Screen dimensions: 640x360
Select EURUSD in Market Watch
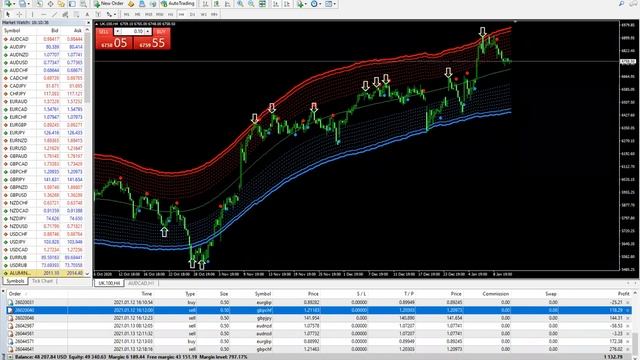(x=43, y=148)
